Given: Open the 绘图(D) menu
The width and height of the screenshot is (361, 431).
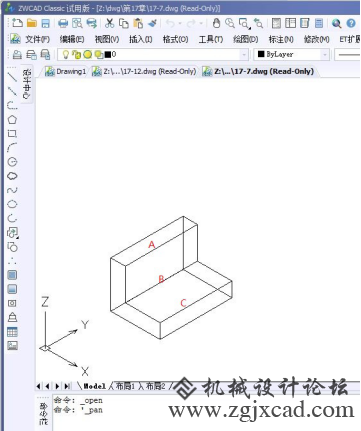Looking at the screenshot, I should (246, 39).
